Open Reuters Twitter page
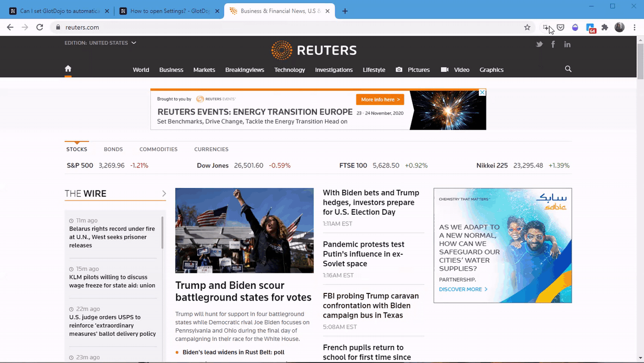The image size is (644, 363). [539, 44]
